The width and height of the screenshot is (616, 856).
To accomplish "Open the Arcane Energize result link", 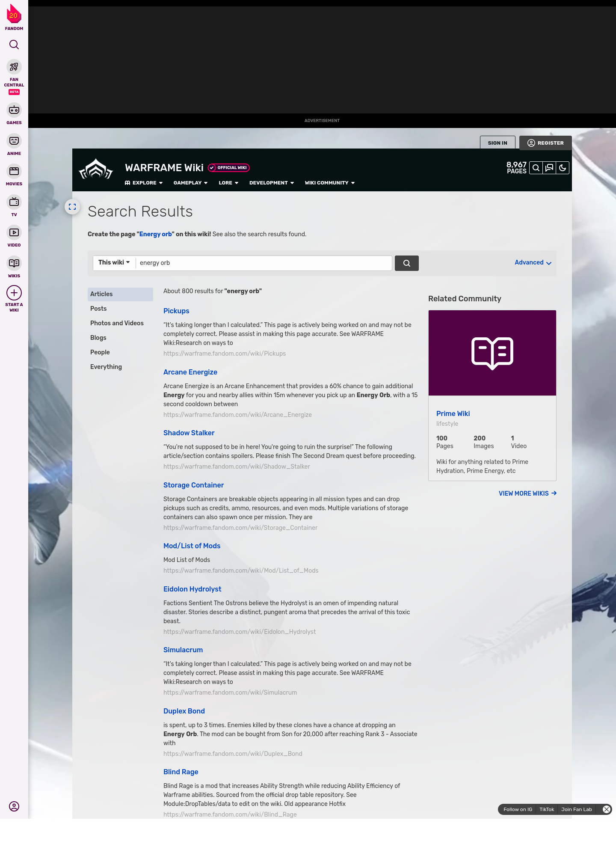I will (x=190, y=372).
